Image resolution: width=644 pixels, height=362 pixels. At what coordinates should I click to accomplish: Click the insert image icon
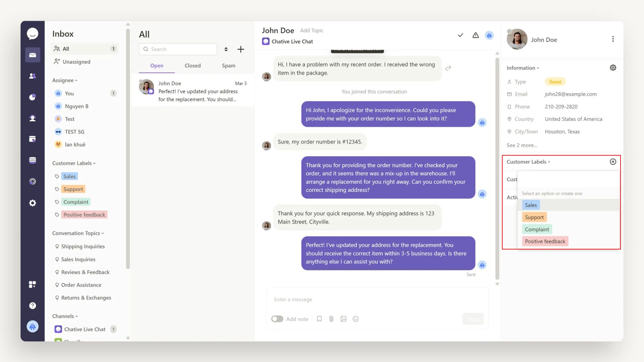[344, 319]
